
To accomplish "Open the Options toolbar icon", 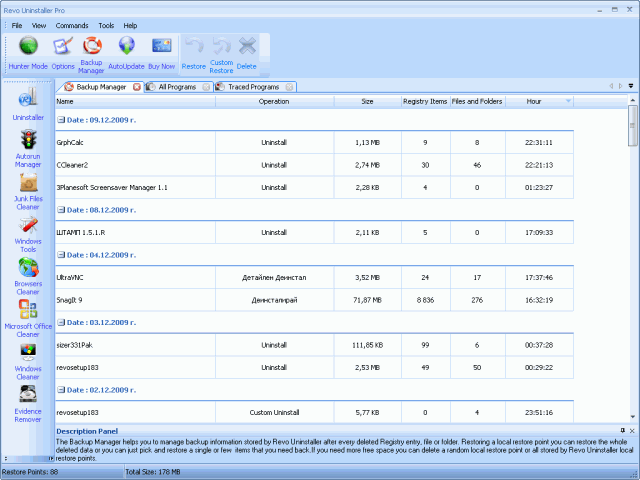I will (x=63, y=46).
